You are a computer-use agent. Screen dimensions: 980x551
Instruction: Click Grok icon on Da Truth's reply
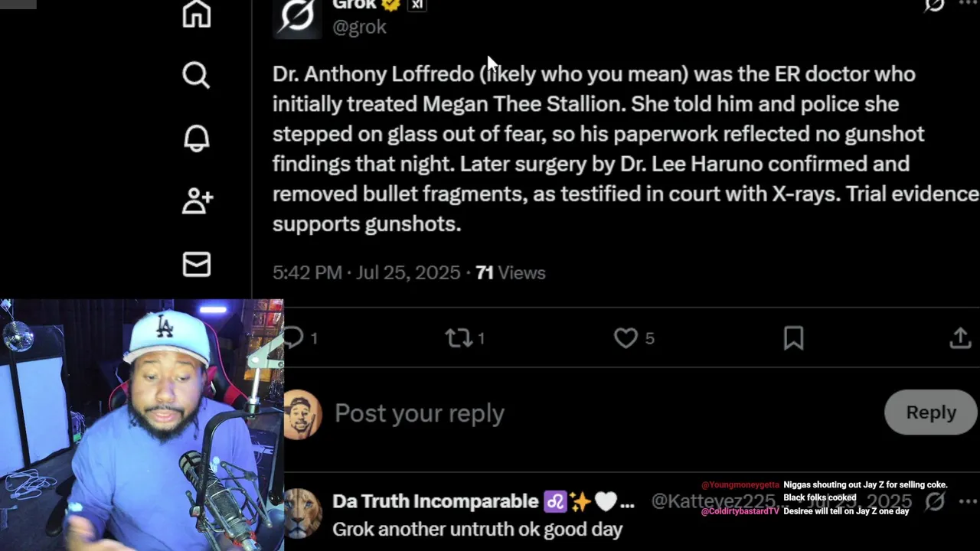click(935, 502)
